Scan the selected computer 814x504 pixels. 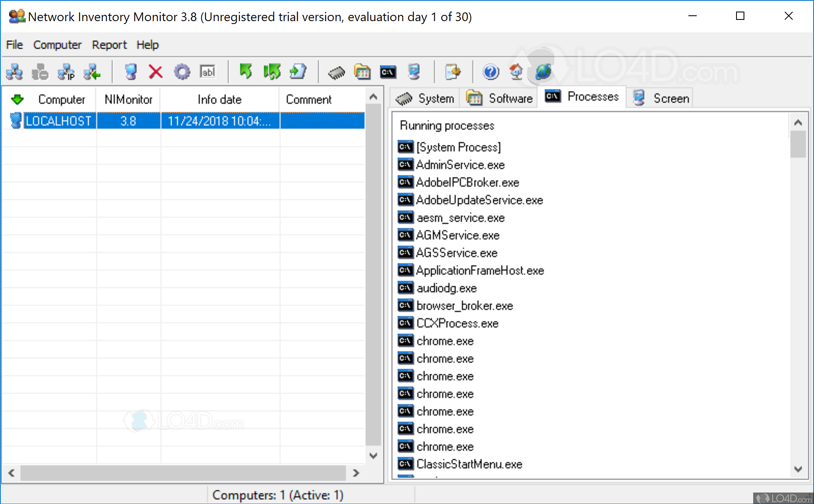click(x=131, y=72)
